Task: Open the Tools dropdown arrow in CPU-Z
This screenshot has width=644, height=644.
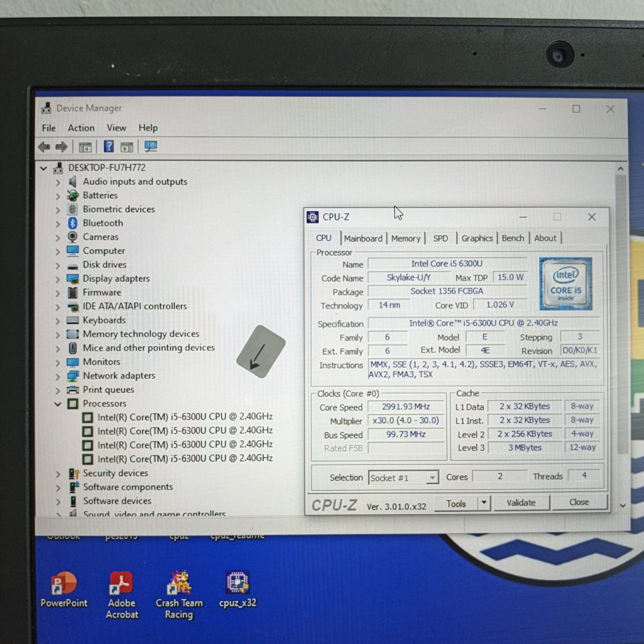Action: click(484, 503)
